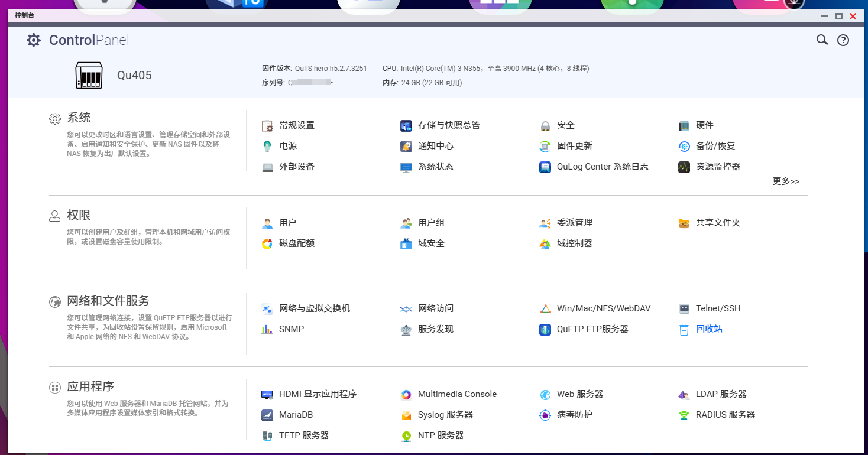The image size is (868, 455).
Task: Open 磁盘配额 quota settings
Action: pyautogui.click(x=297, y=243)
